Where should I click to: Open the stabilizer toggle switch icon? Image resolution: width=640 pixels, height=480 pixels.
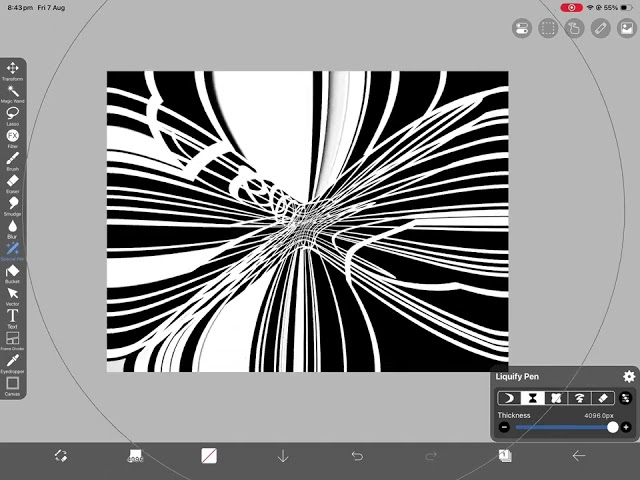click(522, 28)
